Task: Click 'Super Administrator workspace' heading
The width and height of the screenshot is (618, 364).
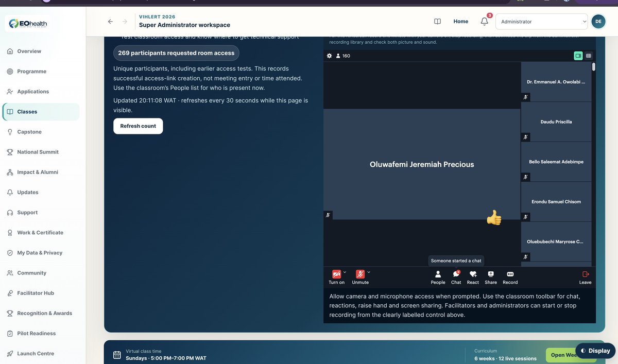Action: pyautogui.click(x=184, y=25)
